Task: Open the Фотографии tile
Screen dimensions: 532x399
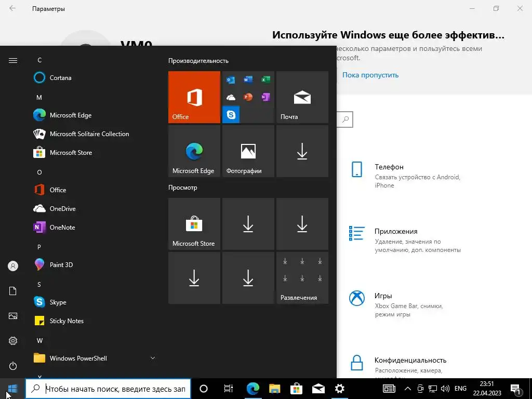Action: point(248,151)
